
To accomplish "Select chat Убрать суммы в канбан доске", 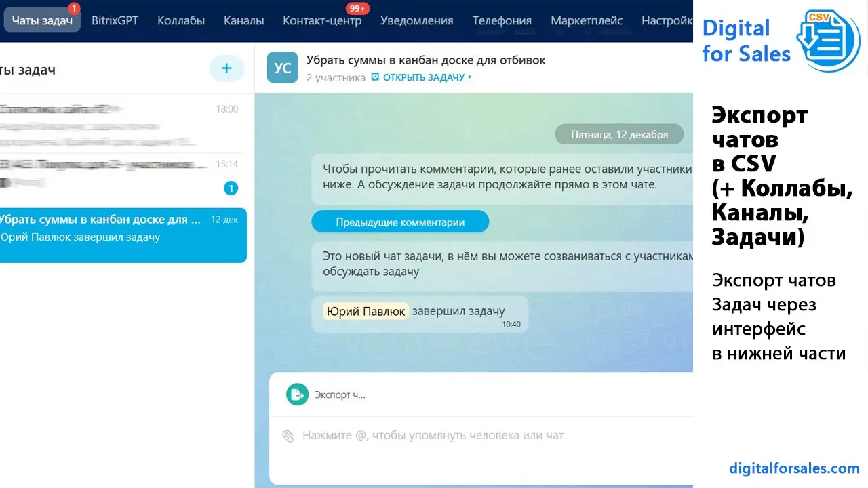I will [x=122, y=235].
